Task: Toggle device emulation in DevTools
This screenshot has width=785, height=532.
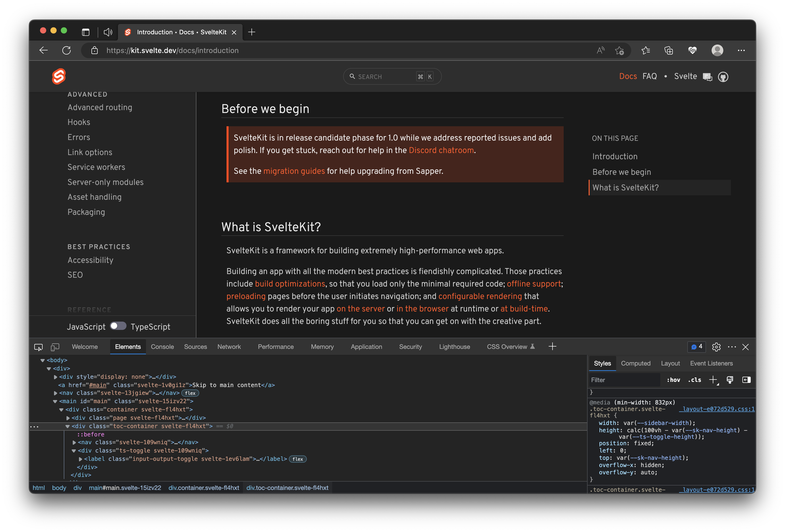Action: tap(55, 347)
